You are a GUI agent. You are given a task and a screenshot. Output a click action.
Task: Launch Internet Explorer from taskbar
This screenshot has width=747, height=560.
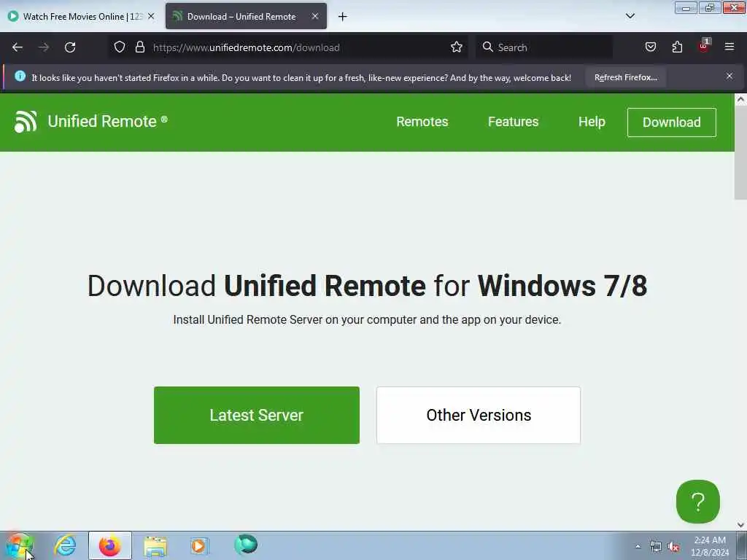point(65,545)
